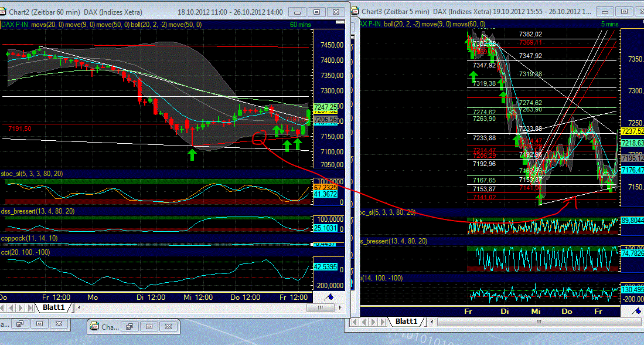Click the highlighted 7247,25 price on Chart2 axis
The height and width of the screenshot is (345, 644).
pyautogui.click(x=326, y=108)
